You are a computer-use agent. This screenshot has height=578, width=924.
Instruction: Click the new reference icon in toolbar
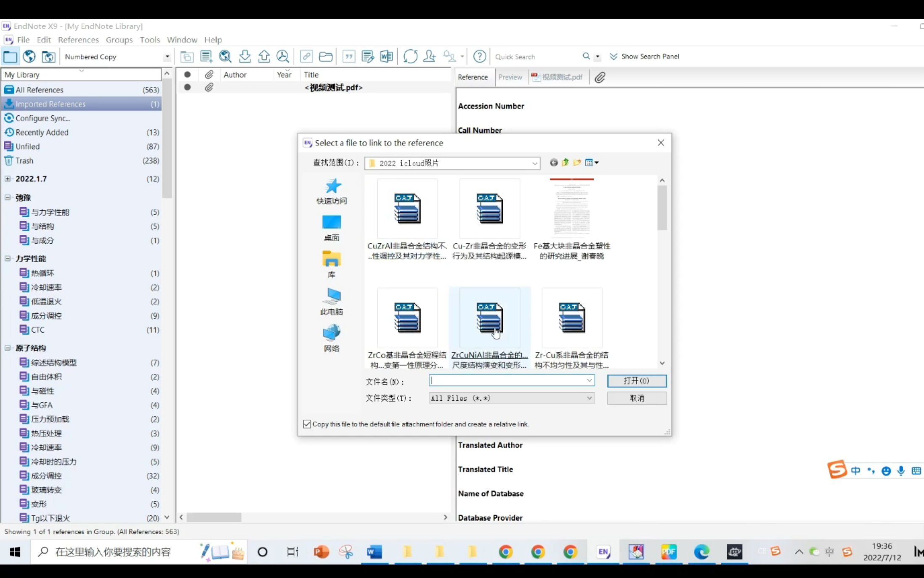[206, 56]
